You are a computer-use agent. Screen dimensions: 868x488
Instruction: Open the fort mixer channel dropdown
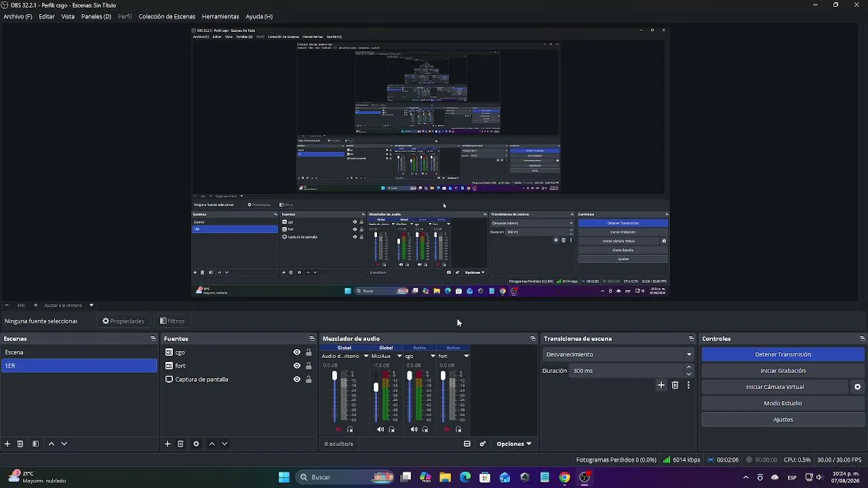[466, 356]
